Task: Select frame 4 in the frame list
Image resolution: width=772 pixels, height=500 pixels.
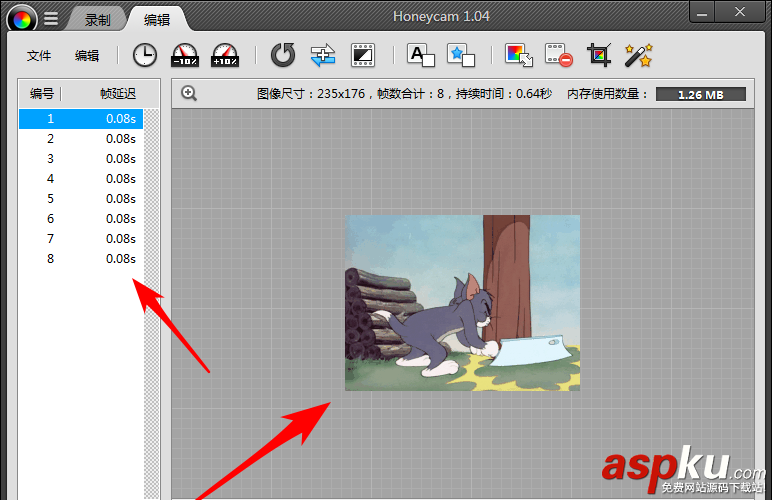Action: tap(81, 179)
